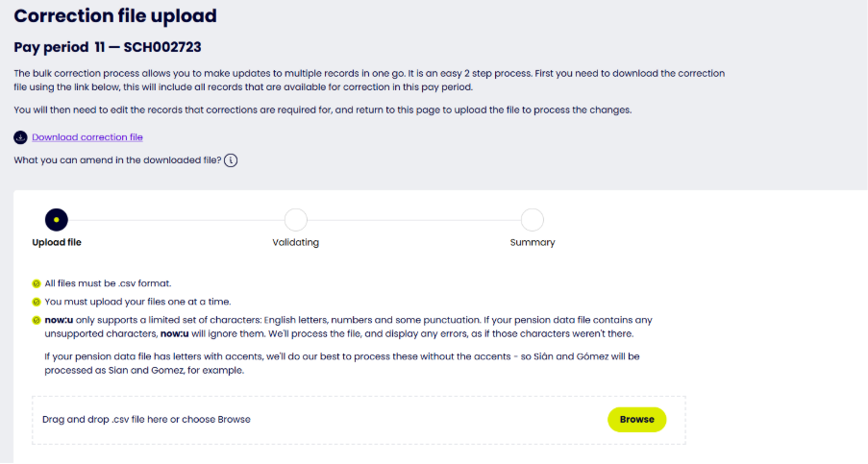Click the download icon beside Download correction file
Image resolution: width=868 pixels, height=464 pixels.
click(20, 137)
